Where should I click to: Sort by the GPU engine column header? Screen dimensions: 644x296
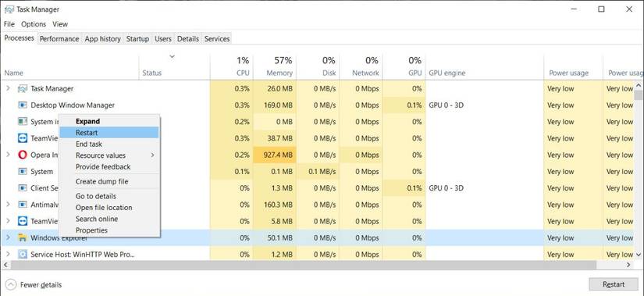coord(485,66)
